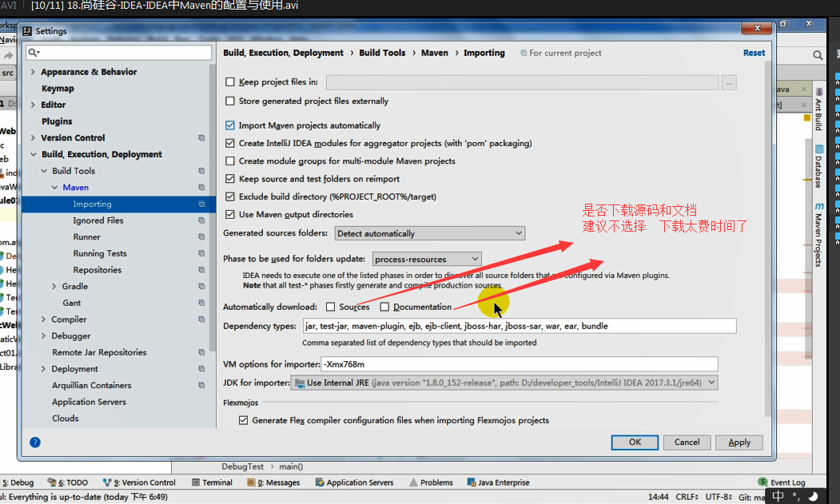Collapse Build, Execution, Deployment section
The width and height of the screenshot is (840, 504).
point(34,154)
